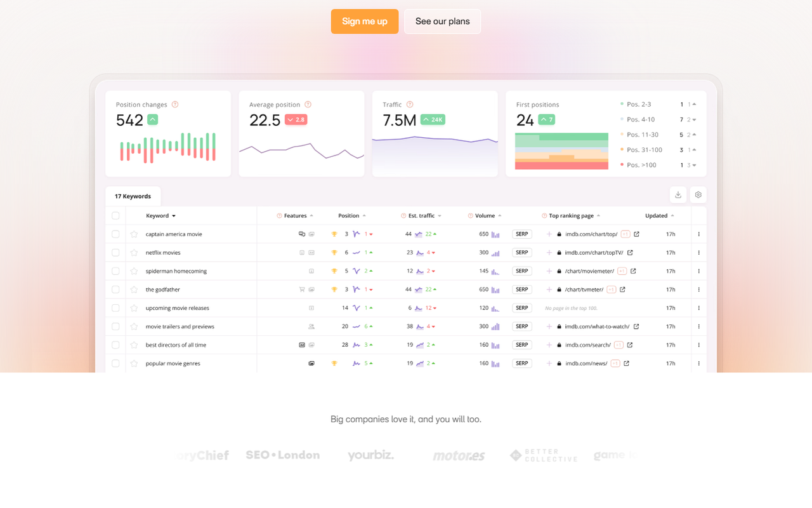The image size is (812, 508).
Task: Click the Pos. >100 legend dot
Action: click(622, 165)
